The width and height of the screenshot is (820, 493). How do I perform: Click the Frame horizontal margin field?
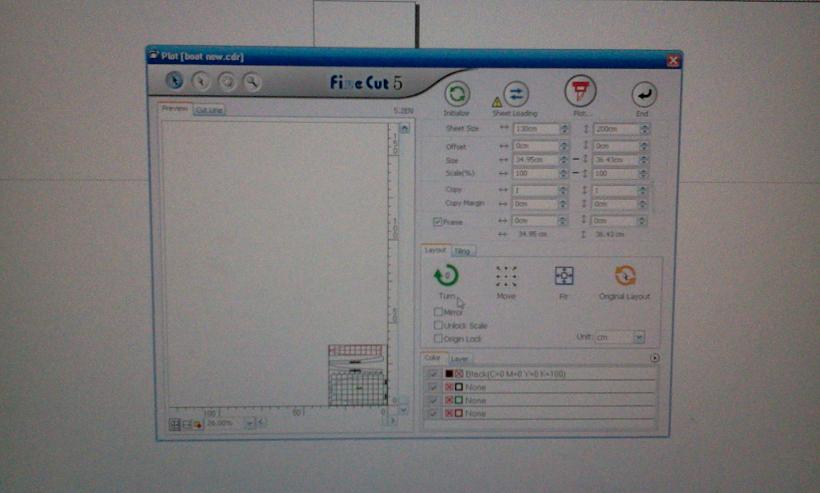pyautogui.click(x=534, y=221)
